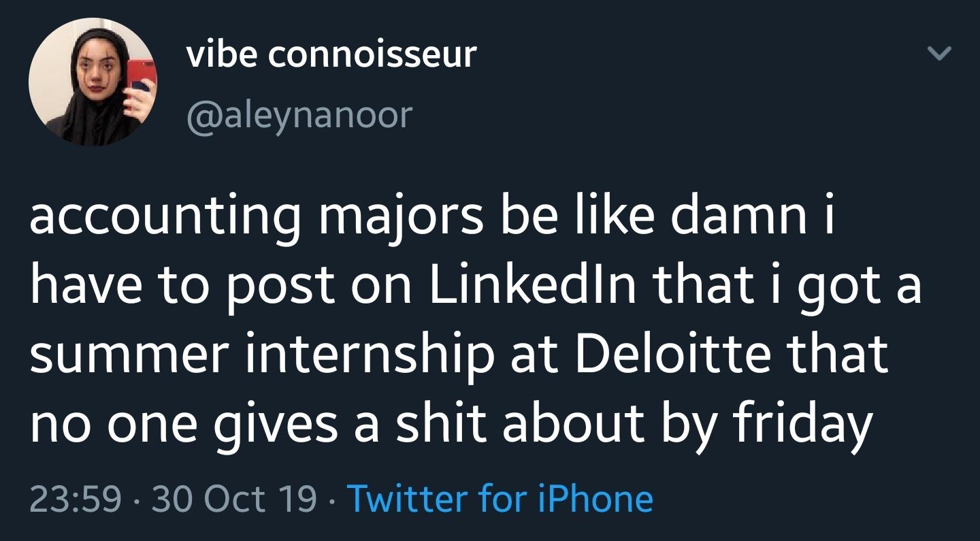This screenshot has width=980, height=541.
Task: Click the word friday in the tweet
Action: coord(802,422)
